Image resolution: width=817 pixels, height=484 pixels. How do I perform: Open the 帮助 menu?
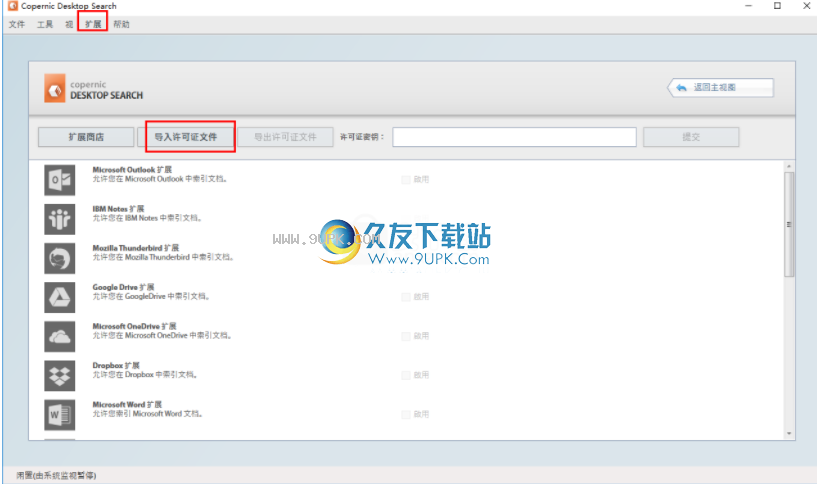point(121,24)
